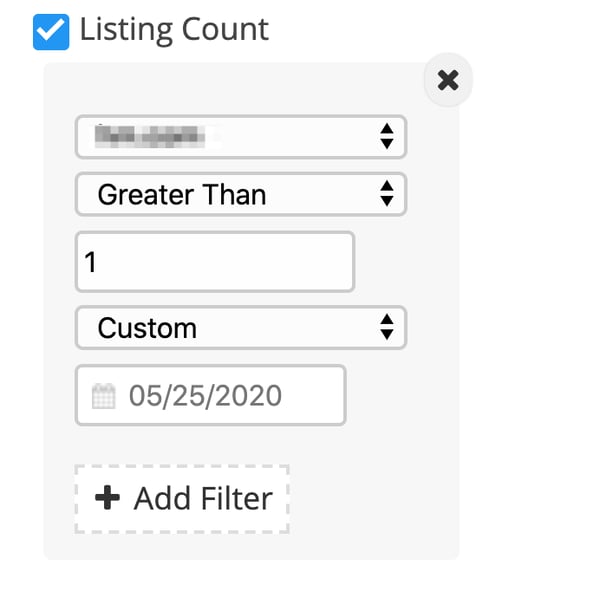Focus the value field containing 1
Screen dimensions: 600x591
(x=215, y=262)
